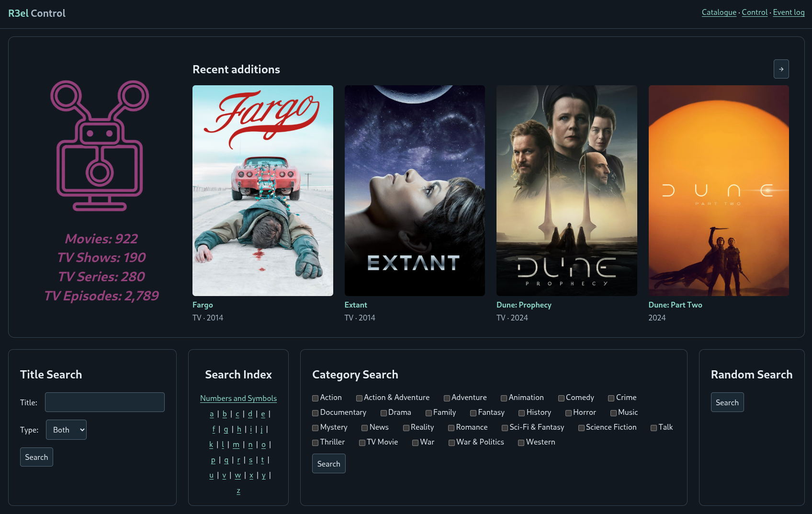
Task: Toggle the Horror checkbox
Action: tap(568, 413)
